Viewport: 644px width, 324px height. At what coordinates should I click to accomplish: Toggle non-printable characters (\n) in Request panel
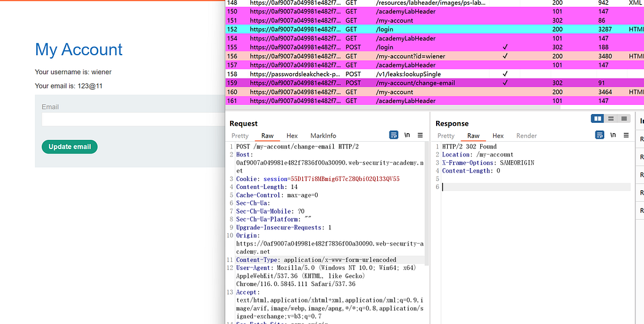tap(407, 135)
